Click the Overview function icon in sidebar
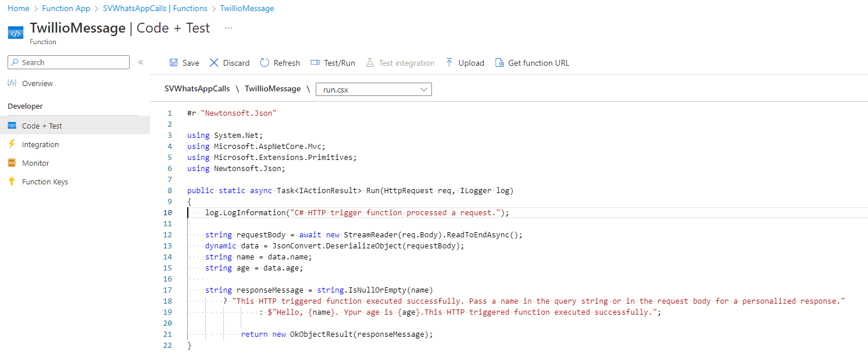 (12, 83)
